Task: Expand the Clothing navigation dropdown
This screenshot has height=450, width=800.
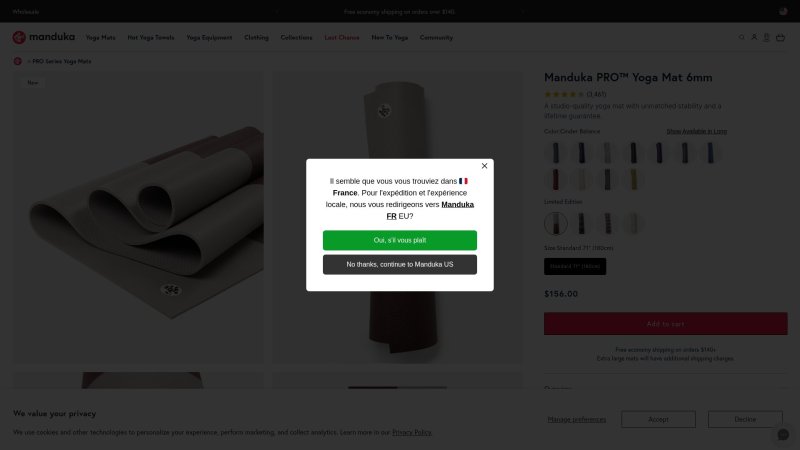Action: 256,37
